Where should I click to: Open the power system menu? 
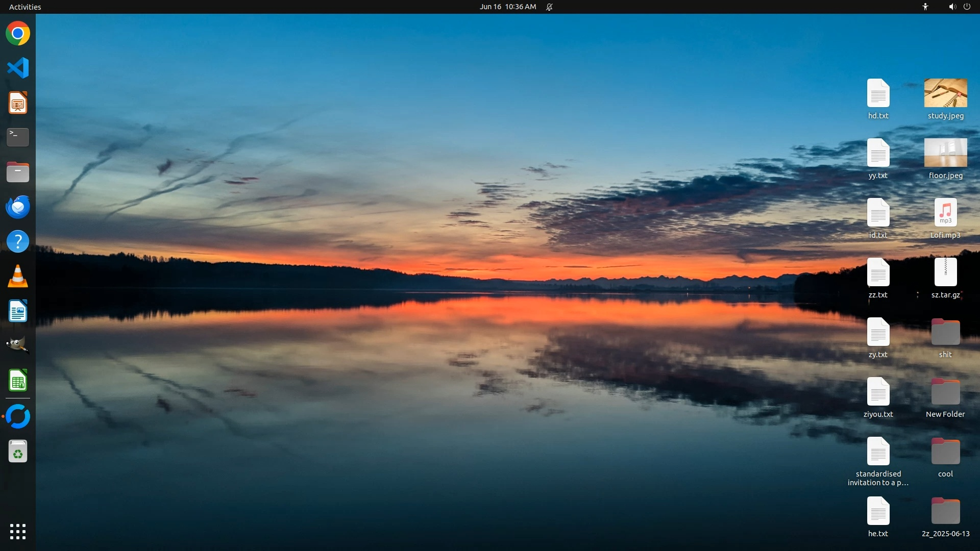point(967,7)
